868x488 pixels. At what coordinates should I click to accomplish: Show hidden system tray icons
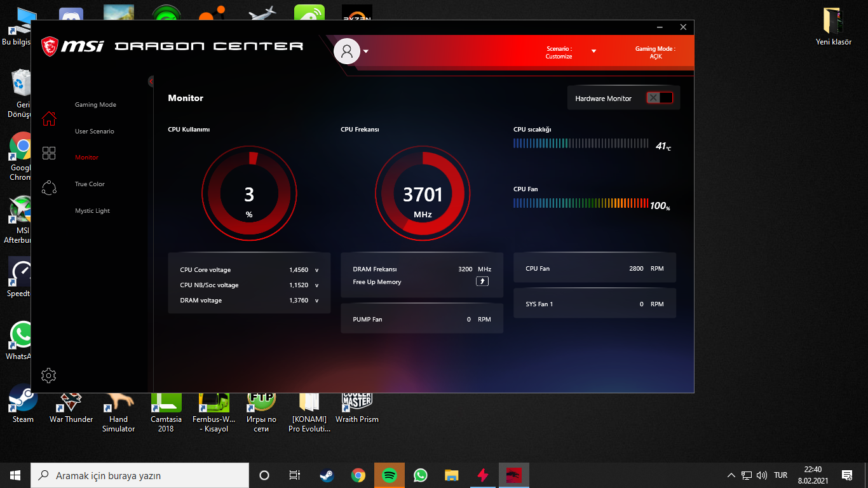pos(731,475)
